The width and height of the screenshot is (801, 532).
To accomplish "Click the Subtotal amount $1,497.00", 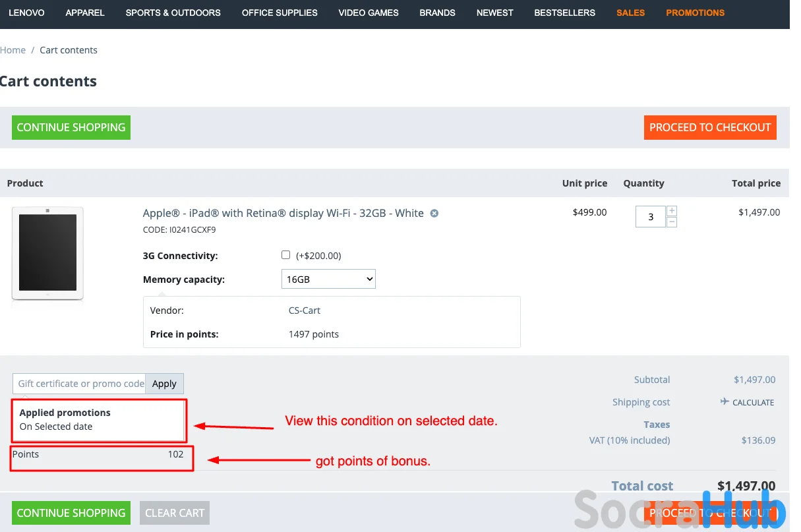I will pyautogui.click(x=755, y=380).
